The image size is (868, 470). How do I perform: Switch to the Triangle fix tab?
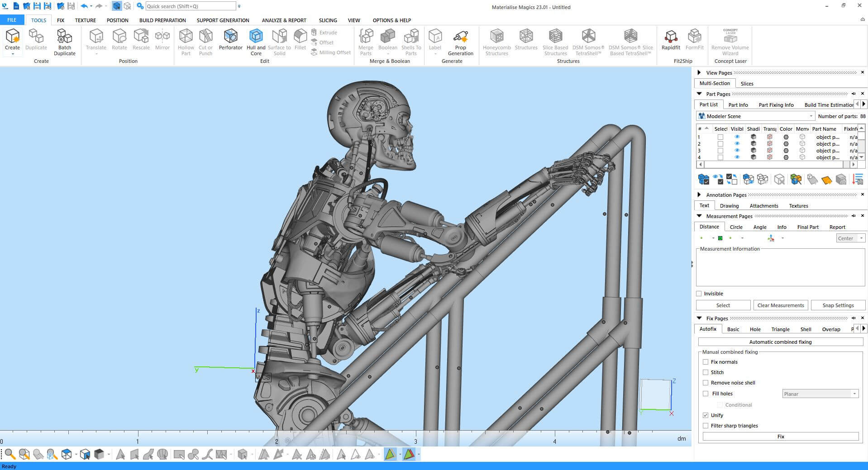780,329
